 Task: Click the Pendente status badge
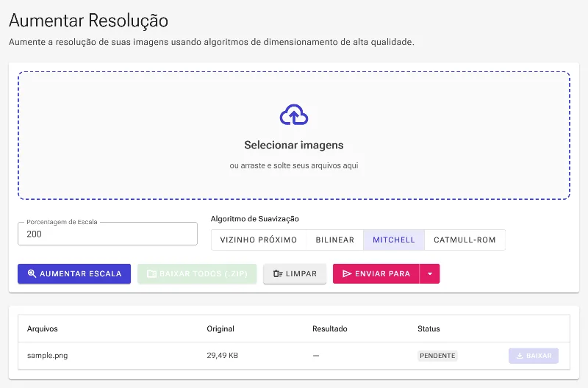pyautogui.click(x=437, y=356)
